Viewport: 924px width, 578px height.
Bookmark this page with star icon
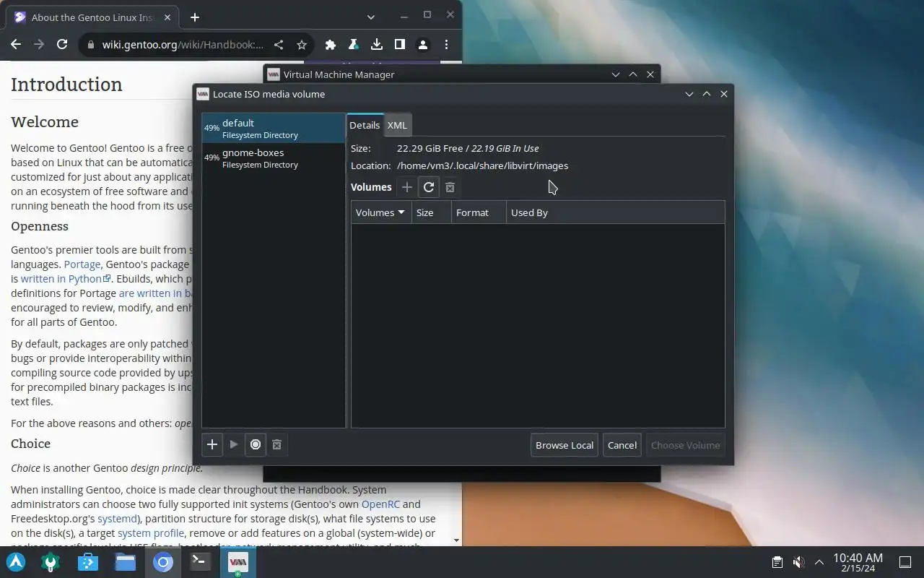302,45
